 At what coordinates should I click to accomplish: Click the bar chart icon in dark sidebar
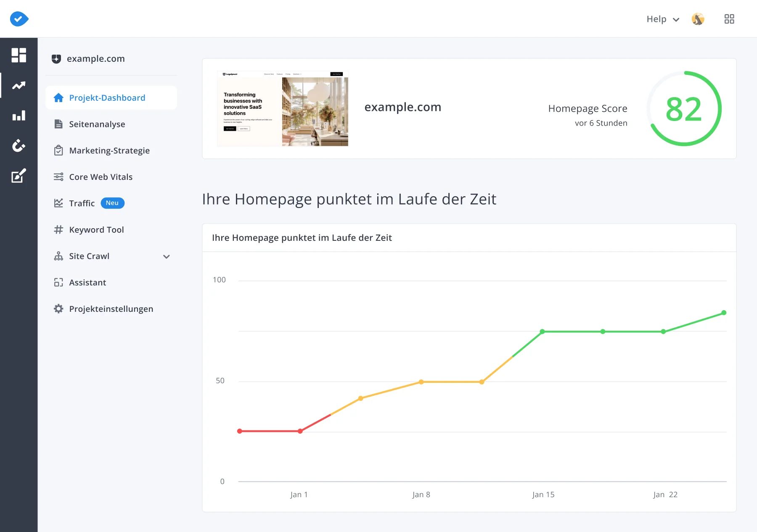(19, 116)
